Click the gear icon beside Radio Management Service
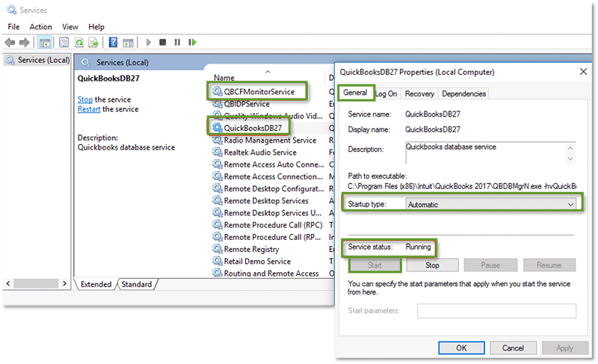The image size is (598, 364). pos(218,140)
